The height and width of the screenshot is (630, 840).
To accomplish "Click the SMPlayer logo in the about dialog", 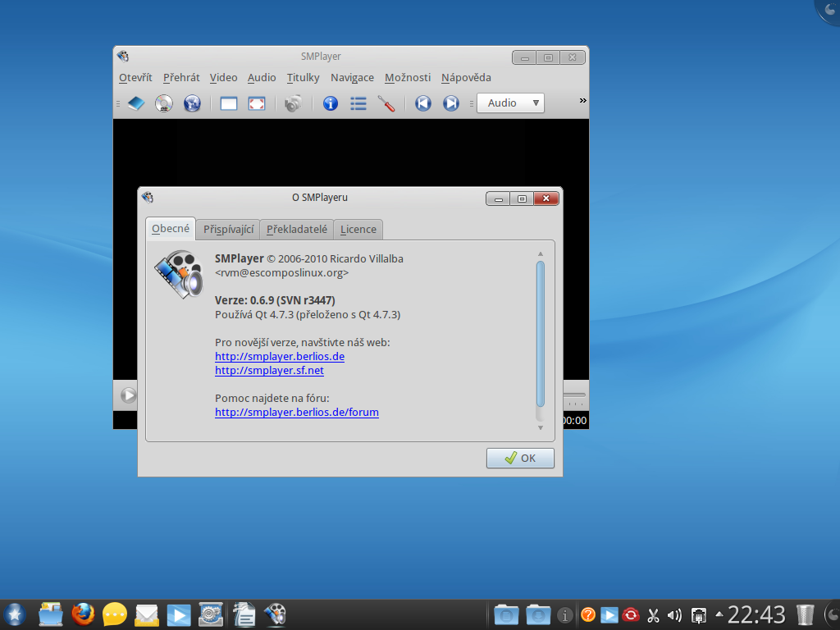I will coord(180,274).
